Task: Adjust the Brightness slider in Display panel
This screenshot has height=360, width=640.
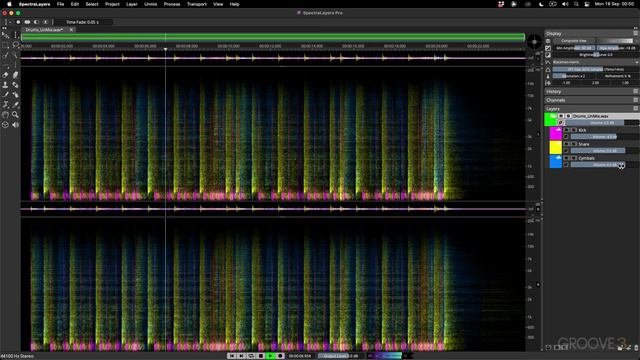Action: 596,55
